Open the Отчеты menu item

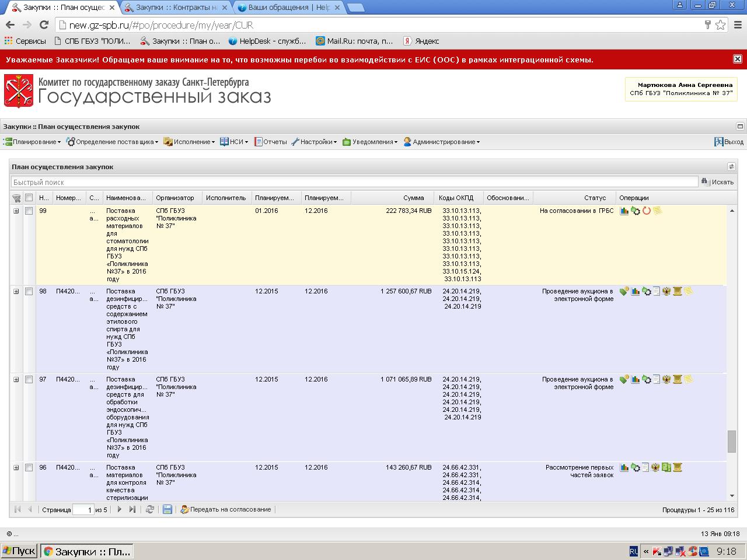(270, 142)
